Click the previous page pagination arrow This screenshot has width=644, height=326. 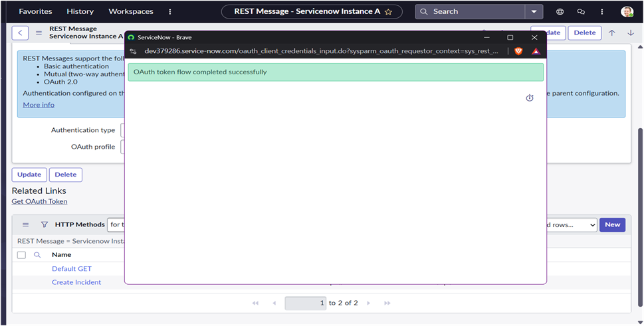click(x=274, y=303)
